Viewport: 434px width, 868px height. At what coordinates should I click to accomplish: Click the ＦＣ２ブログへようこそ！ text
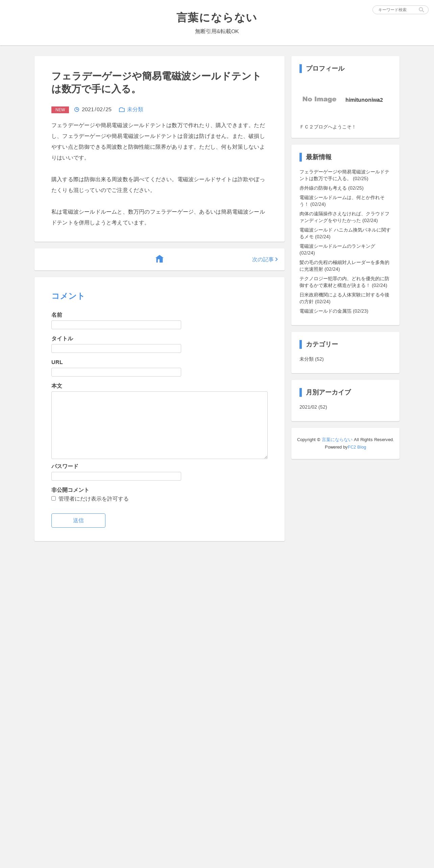(x=328, y=127)
